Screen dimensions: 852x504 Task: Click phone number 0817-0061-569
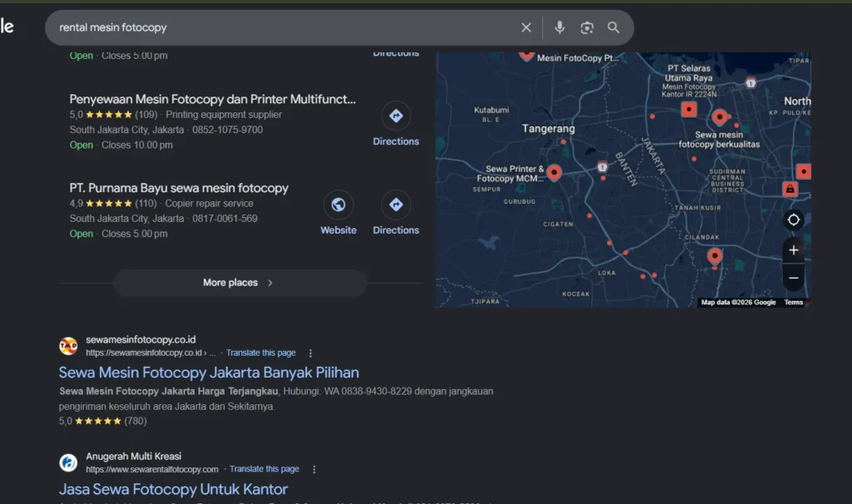(x=225, y=219)
